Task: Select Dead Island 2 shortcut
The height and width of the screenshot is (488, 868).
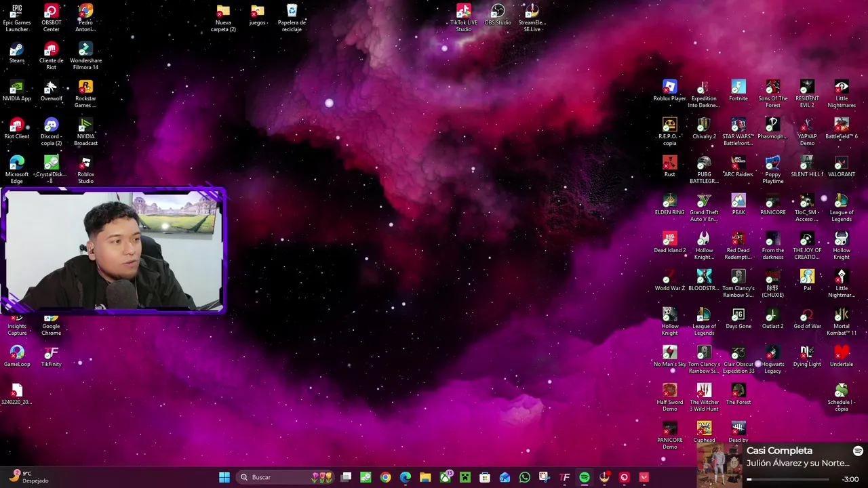Action: [x=669, y=242]
